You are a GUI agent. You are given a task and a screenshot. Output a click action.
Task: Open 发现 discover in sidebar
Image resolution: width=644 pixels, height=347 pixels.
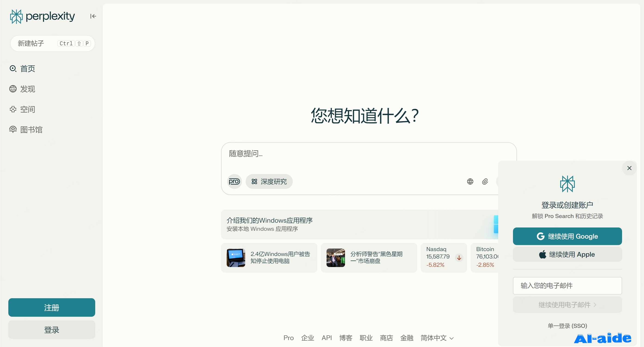click(22, 89)
